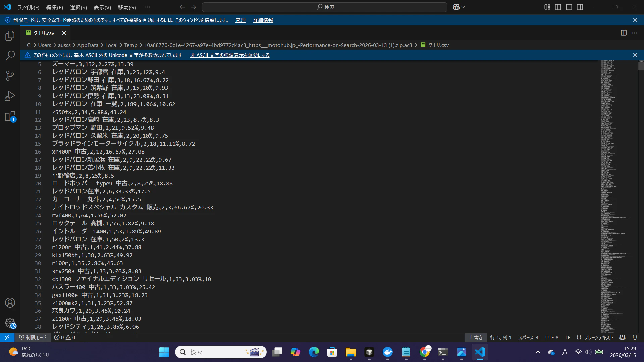
Task: Click the errors and warnings counter
Action: coord(65,337)
